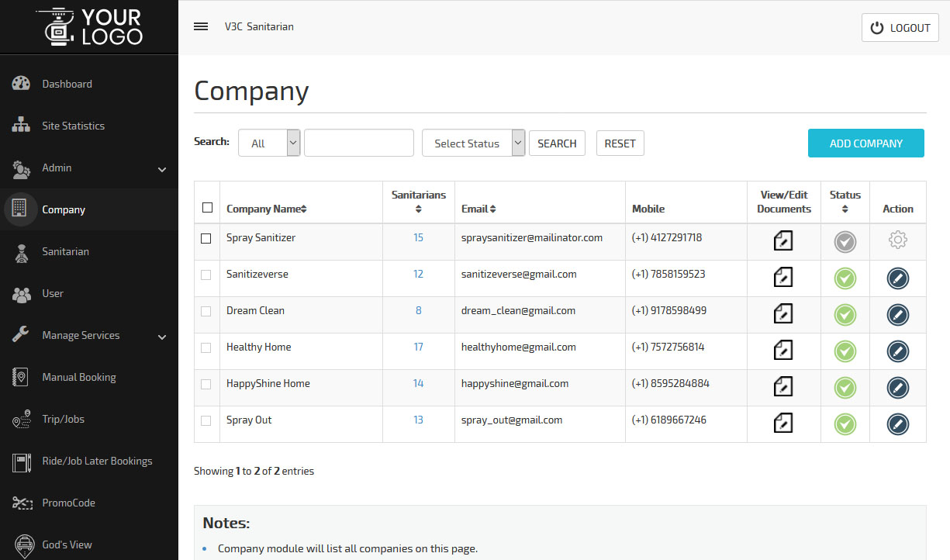Click the SEARCH button
Screen dimensions: 950x560
pos(557,143)
